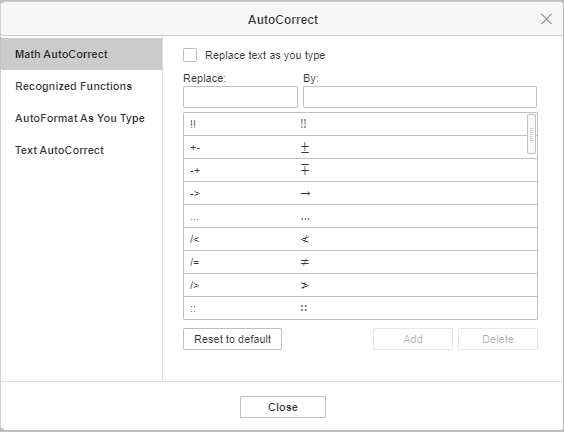
Task: Select the ellipsis ... entry
Action: (x=360, y=216)
